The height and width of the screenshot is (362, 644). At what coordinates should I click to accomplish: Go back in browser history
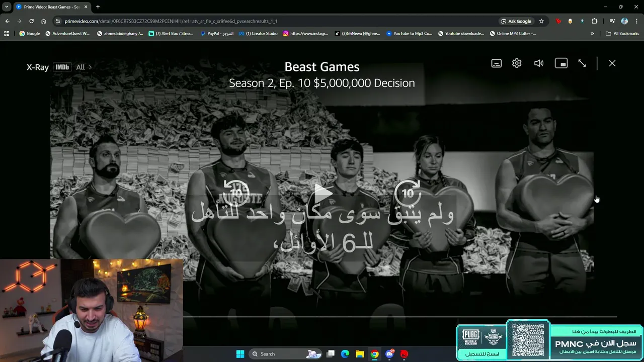(x=7, y=21)
